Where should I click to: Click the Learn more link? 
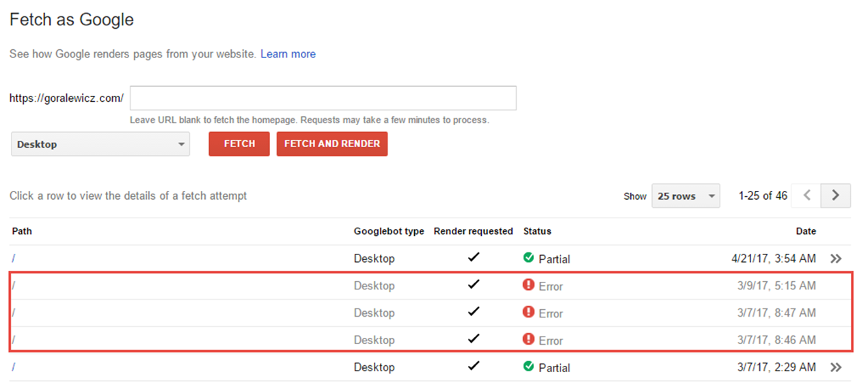click(x=288, y=54)
